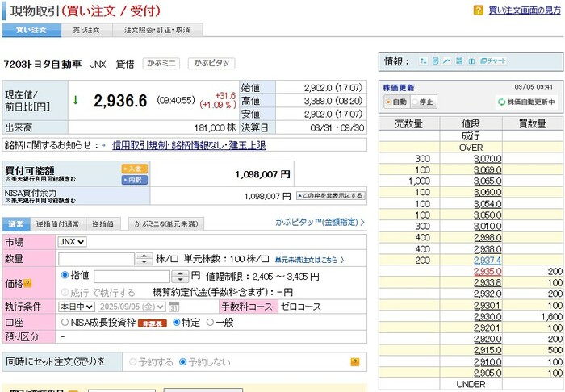Click the 成行 row in order book
Image resolution: width=565 pixels, height=392 pixels.
click(x=471, y=136)
